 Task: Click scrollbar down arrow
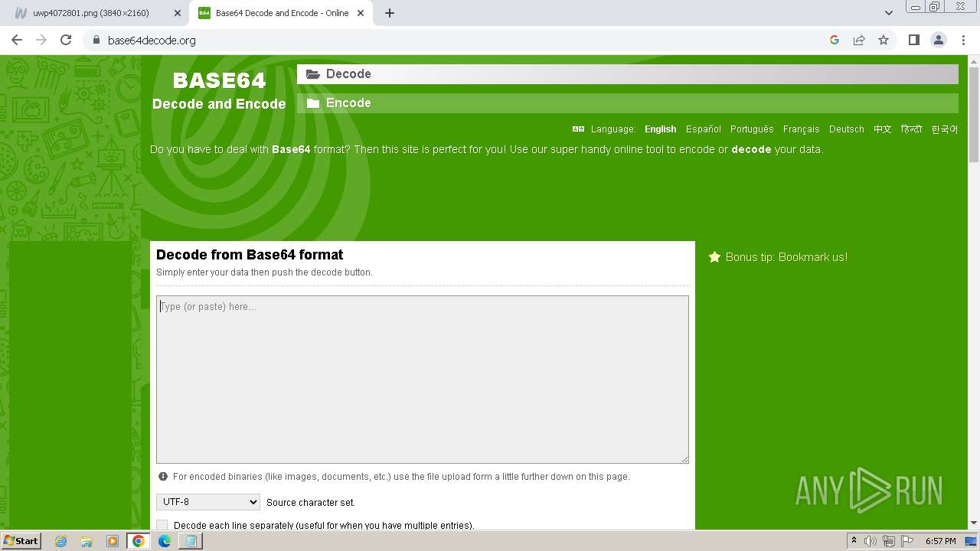(x=974, y=523)
